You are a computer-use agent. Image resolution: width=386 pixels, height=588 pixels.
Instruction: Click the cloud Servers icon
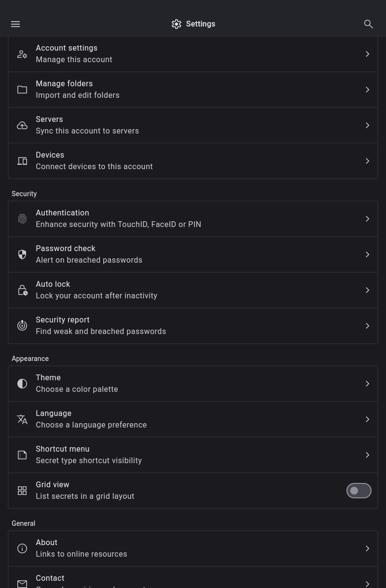coord(22,125)
